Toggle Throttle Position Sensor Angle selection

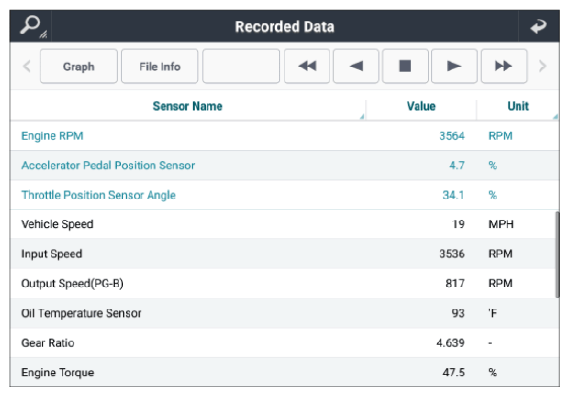click(284, 195)
